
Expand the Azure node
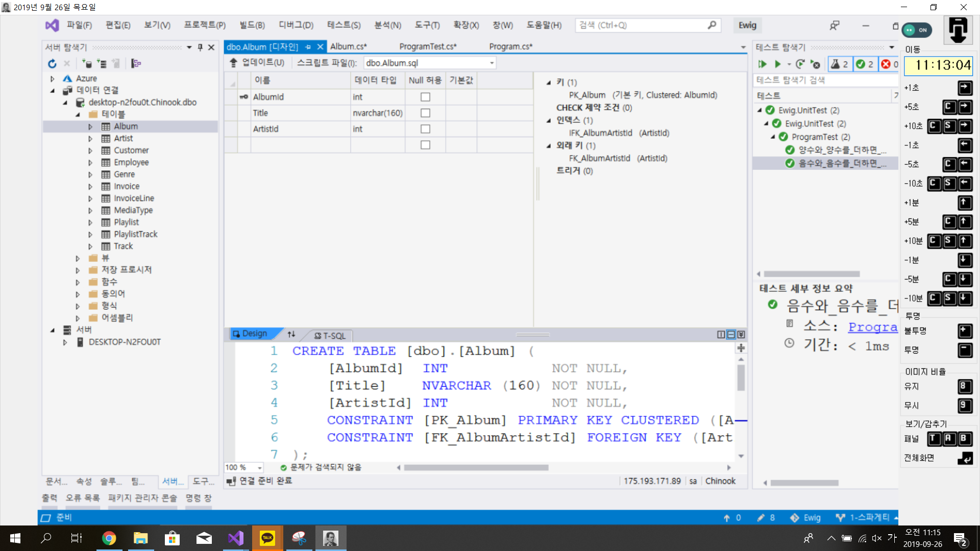pyautogui.click(x=52, y=79)
